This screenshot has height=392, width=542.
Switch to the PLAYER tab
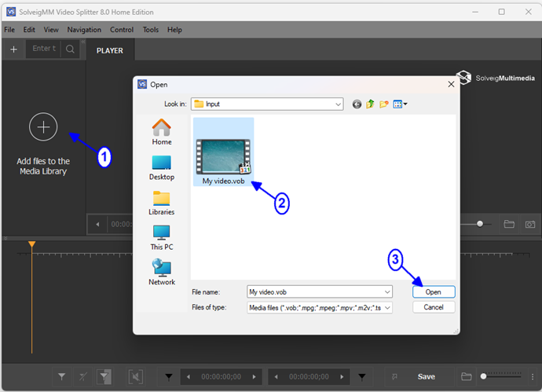pyautogui.click(x=109, y=51)
